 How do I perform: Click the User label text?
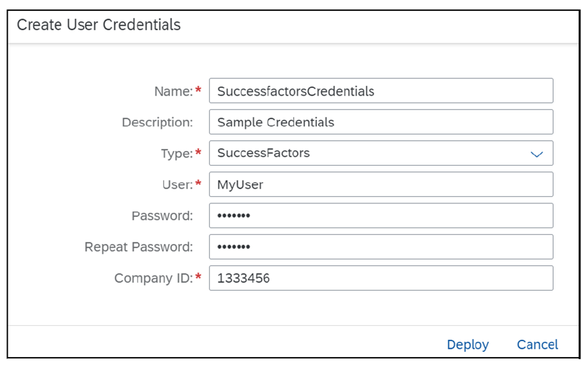pyautogui.click(x=177, y=185)
